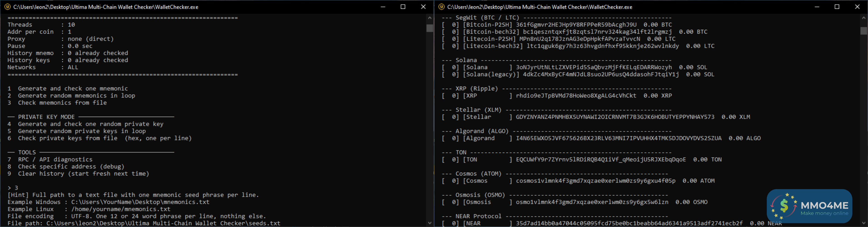Click the 'File path:' seeds.txt input line
868x227 pixels.
[144, 223]
